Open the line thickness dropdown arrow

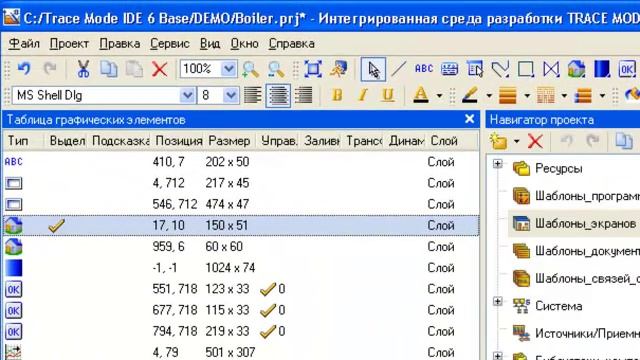click(527, 96)
